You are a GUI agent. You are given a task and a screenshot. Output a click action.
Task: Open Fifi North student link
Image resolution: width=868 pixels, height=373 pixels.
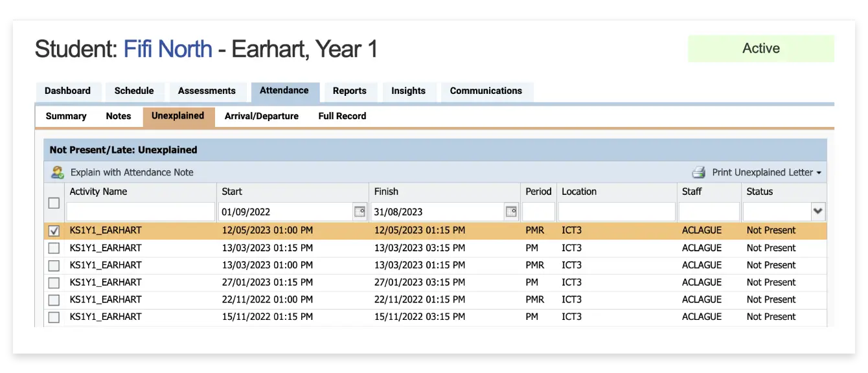[x=168, y=49]
